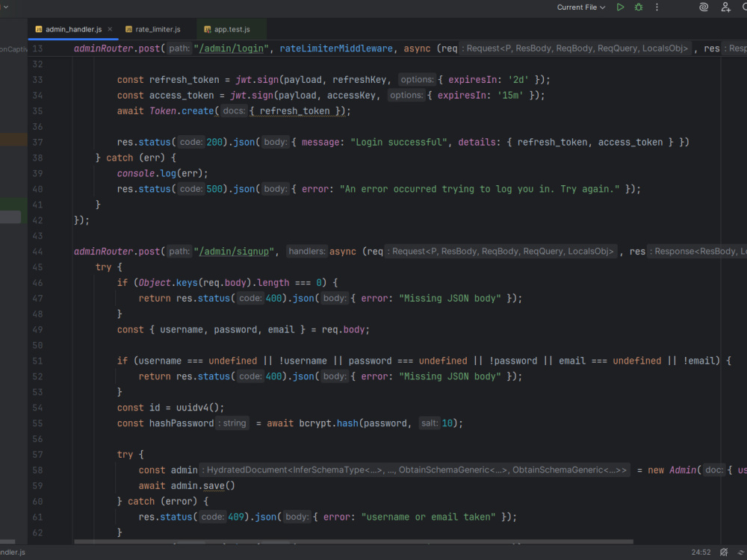Open the vertical three-dot More Actions menu
The height and width of the screenshot is (560, 747).
(x=657, y=7)
